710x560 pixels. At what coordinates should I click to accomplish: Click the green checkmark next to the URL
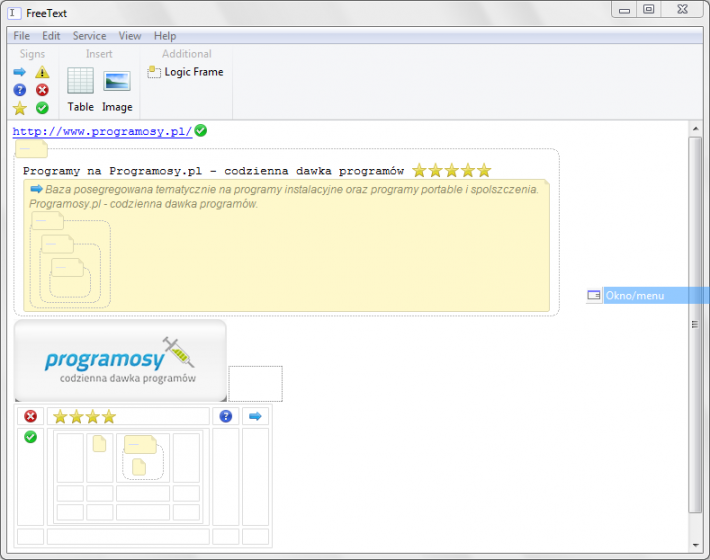tap(201, 130)
